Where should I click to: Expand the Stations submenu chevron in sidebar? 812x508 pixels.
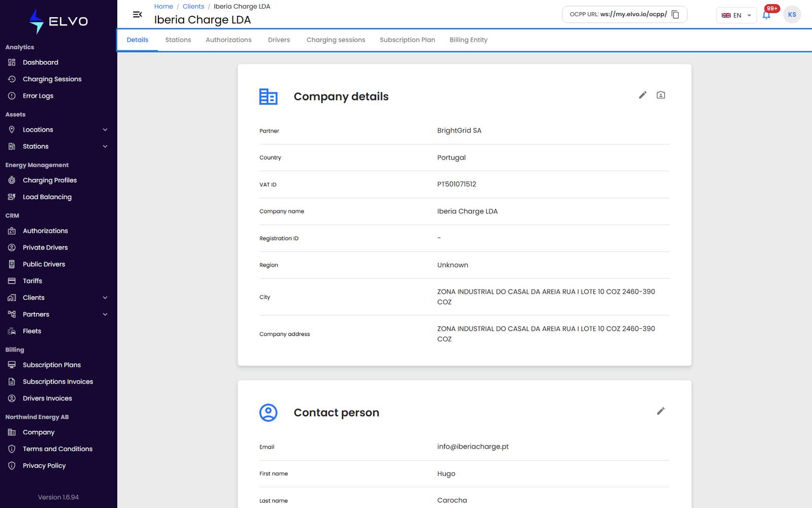tap(105, 146)
